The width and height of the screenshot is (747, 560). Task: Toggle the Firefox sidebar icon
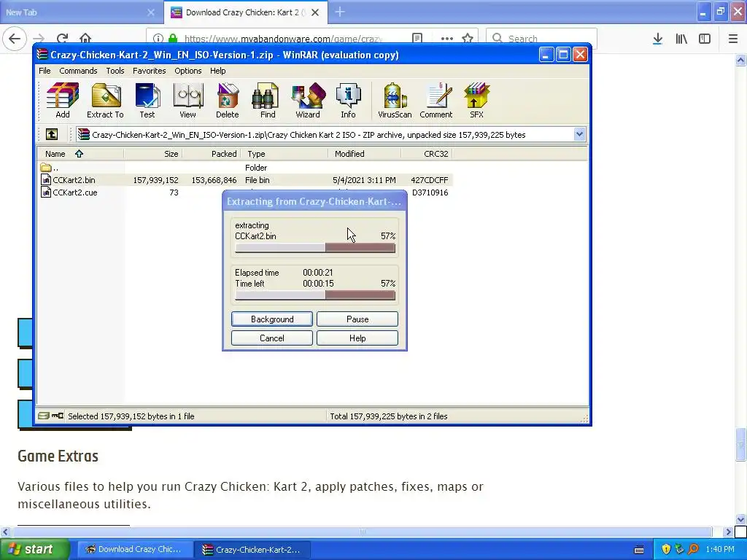(705, 39)
